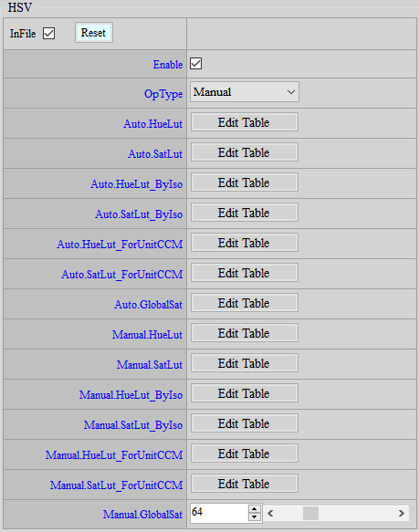Toggle the Enable checkbox
Image resolution: width=419 pixels, height=532 pixels.
pos(196,64)
